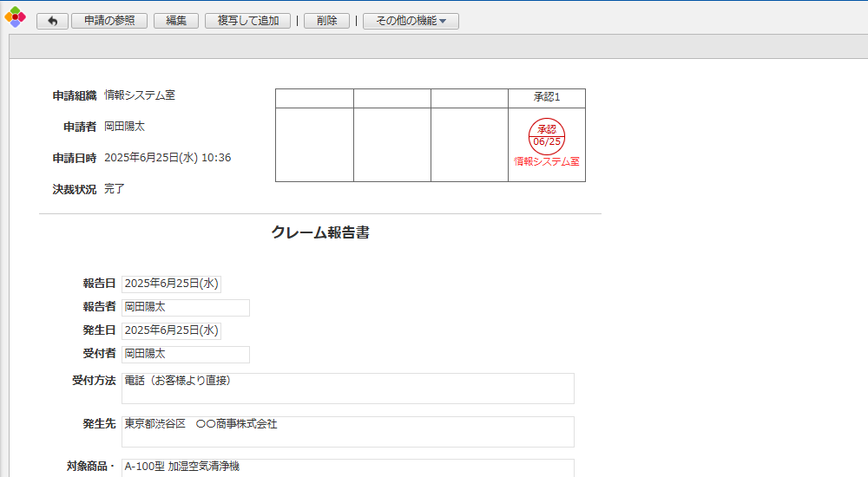This screenshot has height=477, width=868.
Task: Select the 受付者 field
Action: pos(186,354)
